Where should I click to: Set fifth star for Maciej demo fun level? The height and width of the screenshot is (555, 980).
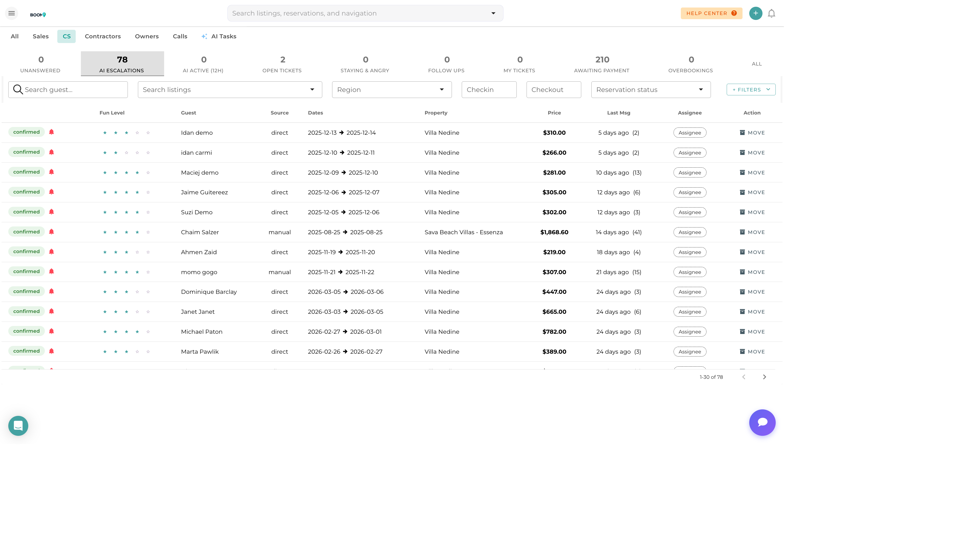[148, 173]
